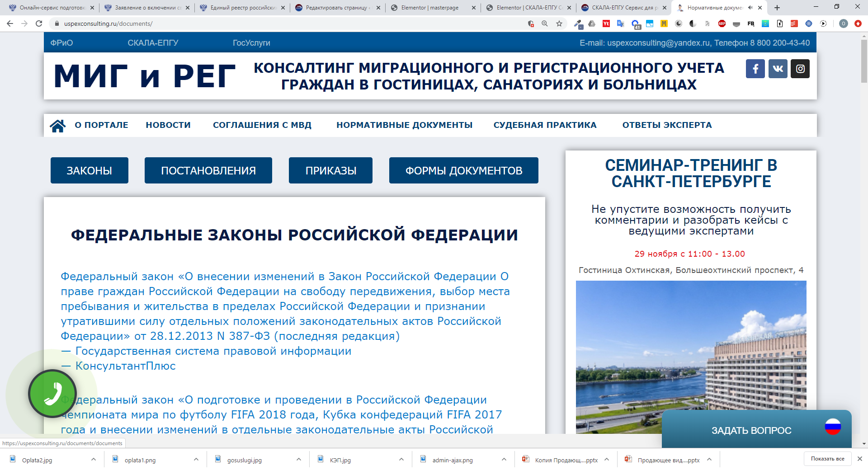Go back using the browser back arrow
The image size is (868, 470).
click(10, 23)
